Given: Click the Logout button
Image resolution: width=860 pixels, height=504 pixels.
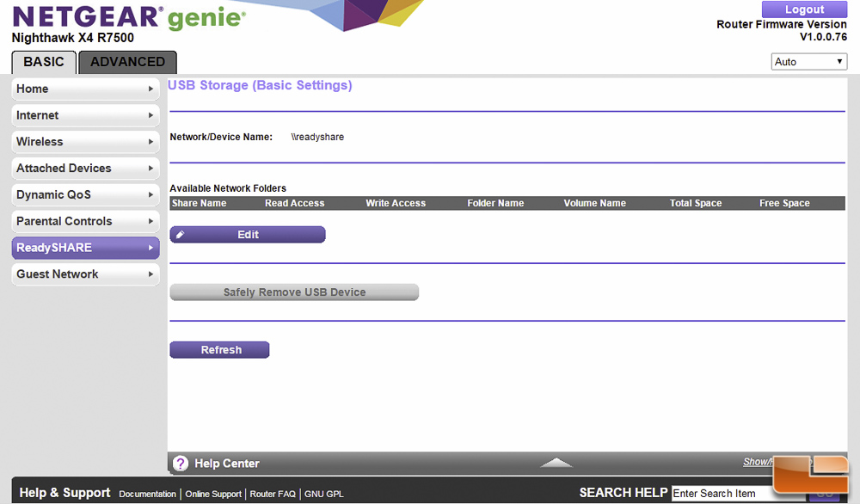Looking at the screenshot, I should point(804,9).
